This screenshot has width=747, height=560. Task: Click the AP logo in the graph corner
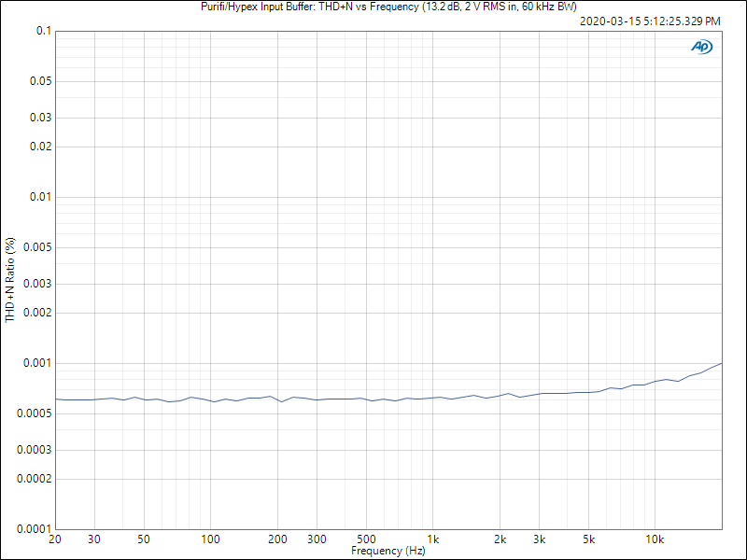[702, 47]
